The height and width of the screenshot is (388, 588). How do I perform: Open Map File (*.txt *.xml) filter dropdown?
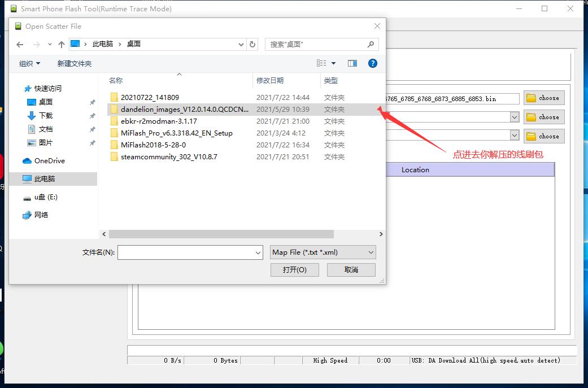click(323, 252)
